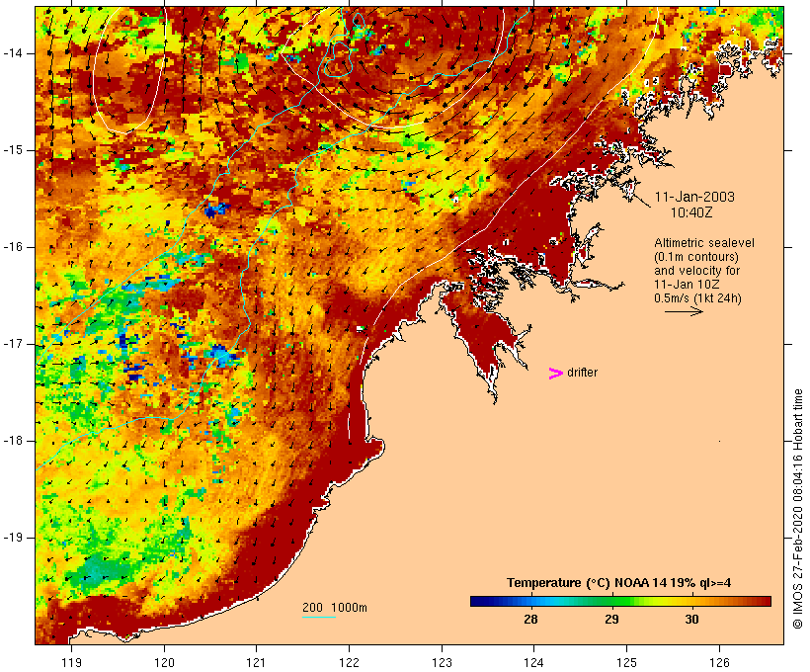
Task: Click the 0.5m/s velocity scale arrow
Action: [x=684, y=311]
